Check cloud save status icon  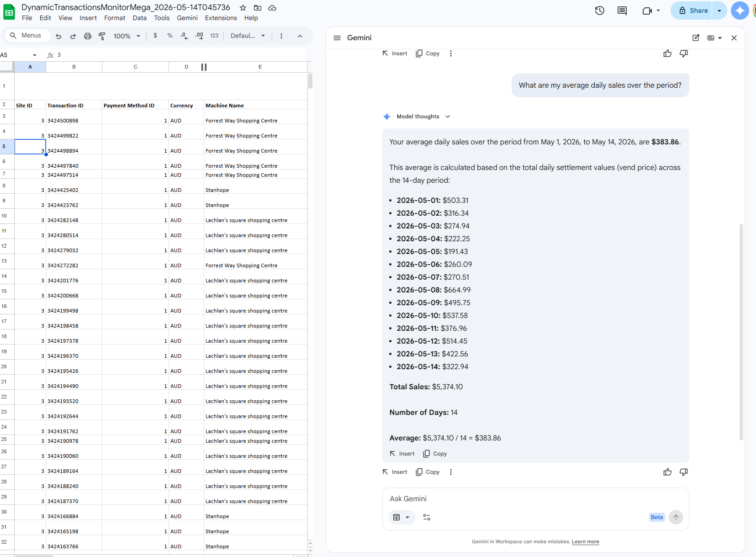[272, 8]
